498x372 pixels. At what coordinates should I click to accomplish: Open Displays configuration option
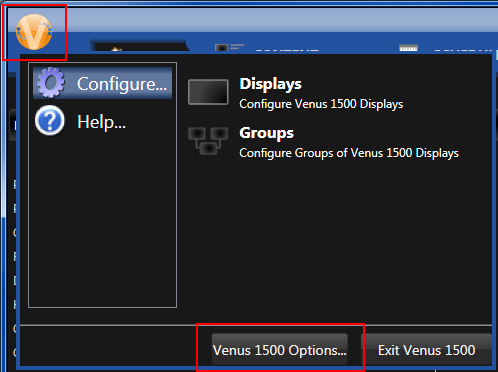click(x=296, y=93)
